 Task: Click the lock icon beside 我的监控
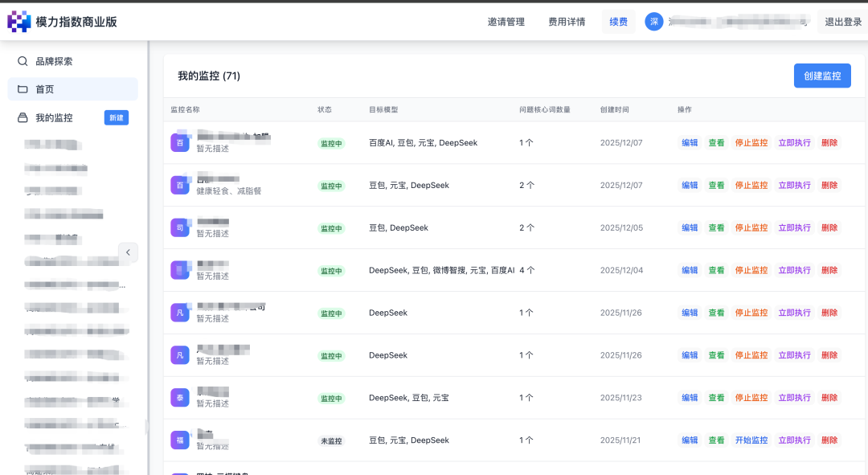(x=23, y=117)
